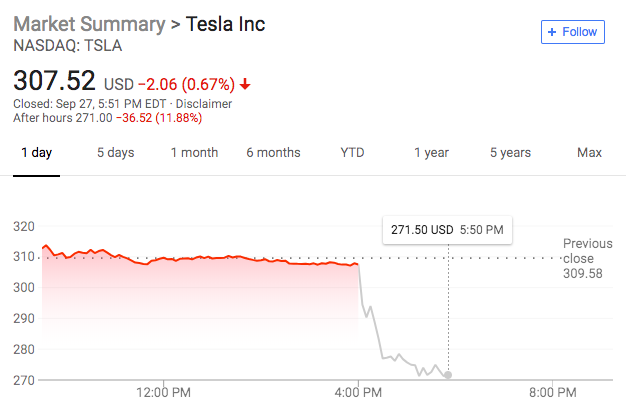The image size is (626, 403).
Task: Click the Tesla Inc title text
Action: click(226, 24)
